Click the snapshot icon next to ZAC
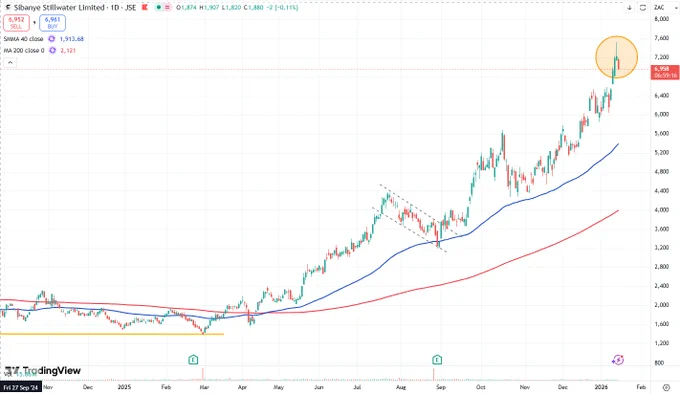680x394 pixels. coord(643,8)
